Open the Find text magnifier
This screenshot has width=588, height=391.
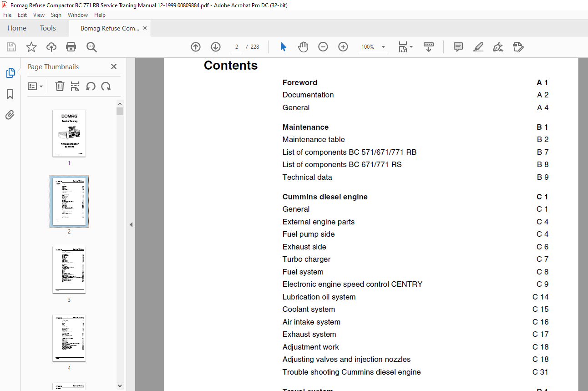coord(91,47)
